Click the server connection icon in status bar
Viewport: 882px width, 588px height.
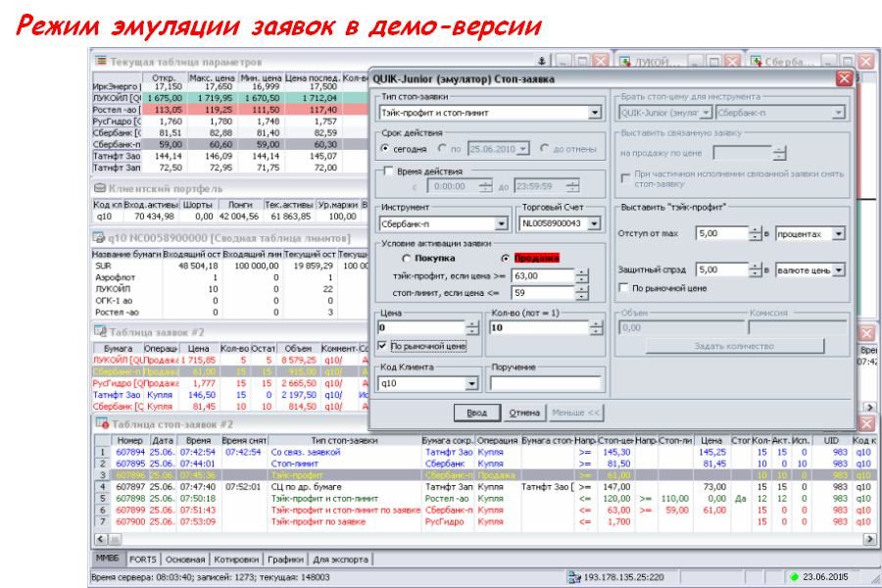(x=574, y=577)
